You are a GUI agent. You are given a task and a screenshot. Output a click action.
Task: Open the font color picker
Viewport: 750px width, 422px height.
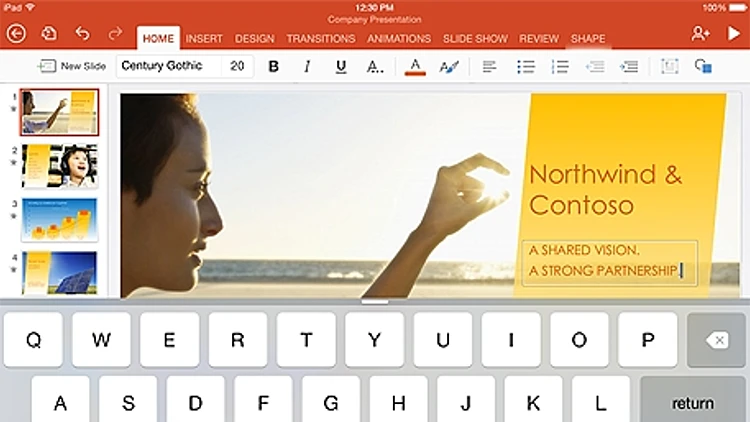pos(415,67)
